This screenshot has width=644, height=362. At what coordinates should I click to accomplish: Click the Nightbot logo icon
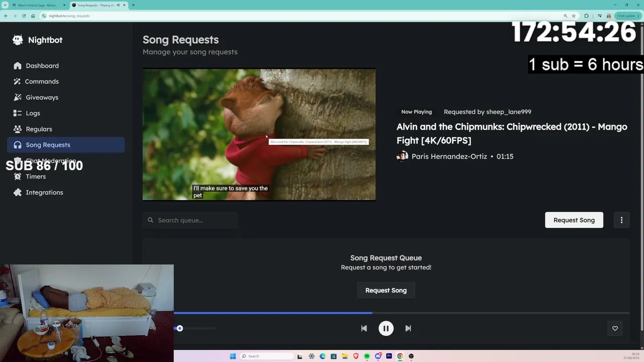coord(18,40)
